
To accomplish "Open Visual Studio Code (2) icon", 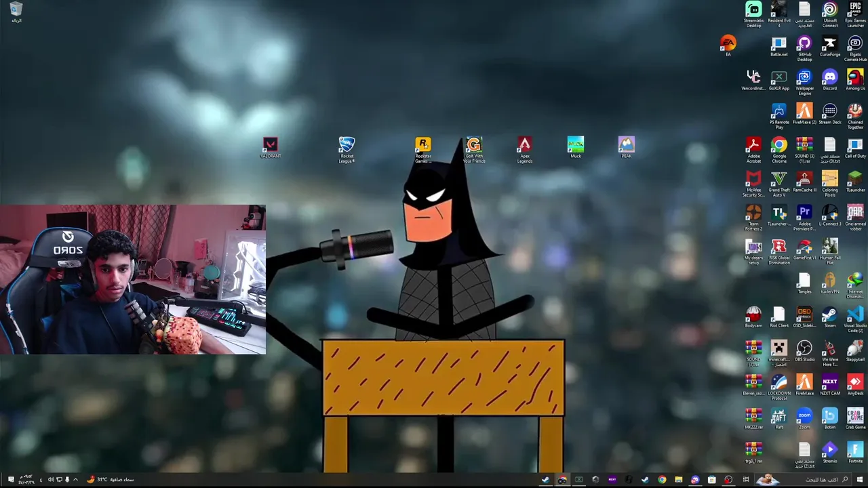I will coord(855,319).
